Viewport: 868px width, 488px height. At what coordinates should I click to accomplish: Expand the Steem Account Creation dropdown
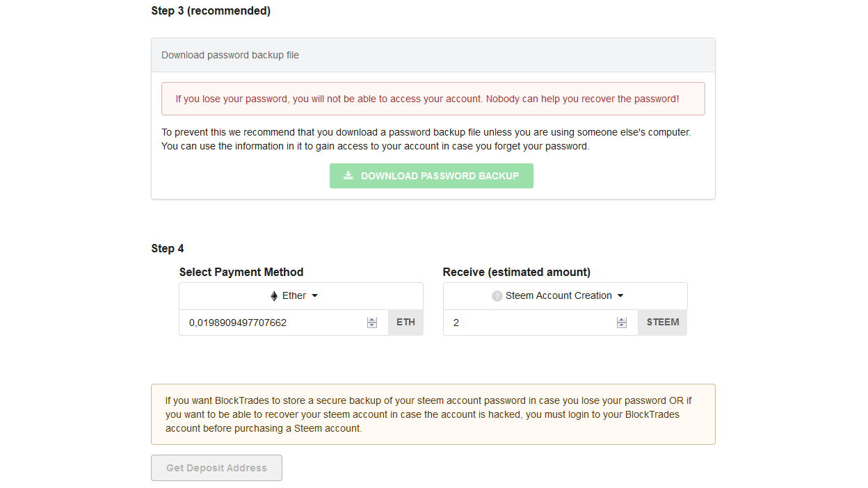point(565,296)
